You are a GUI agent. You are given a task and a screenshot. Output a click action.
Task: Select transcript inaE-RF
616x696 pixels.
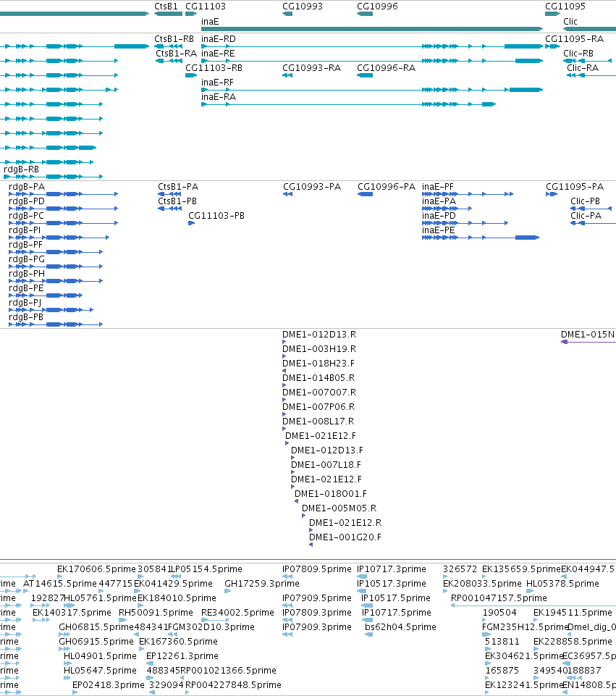[x=217, y=82]
